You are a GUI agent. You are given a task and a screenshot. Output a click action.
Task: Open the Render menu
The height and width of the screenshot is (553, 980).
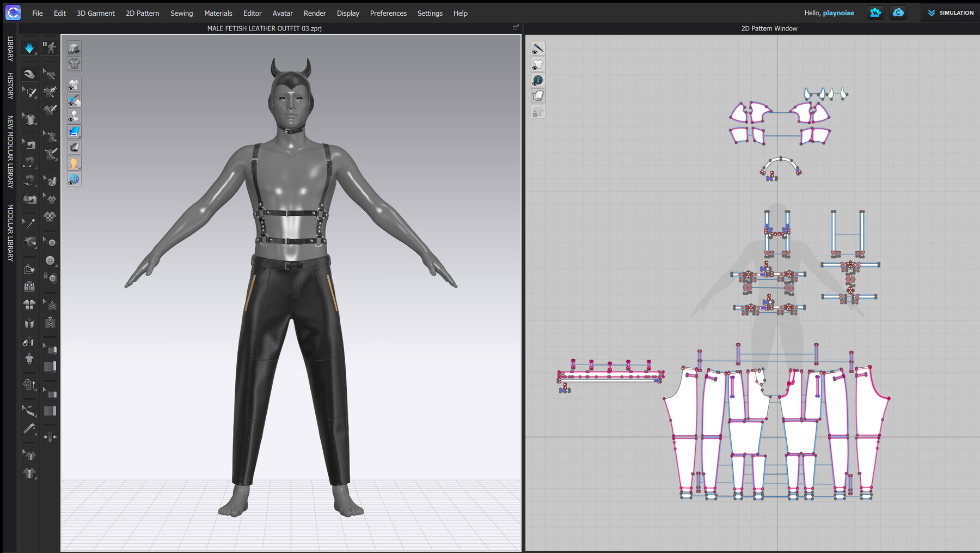pyautogui.click(x=315, y=13)
